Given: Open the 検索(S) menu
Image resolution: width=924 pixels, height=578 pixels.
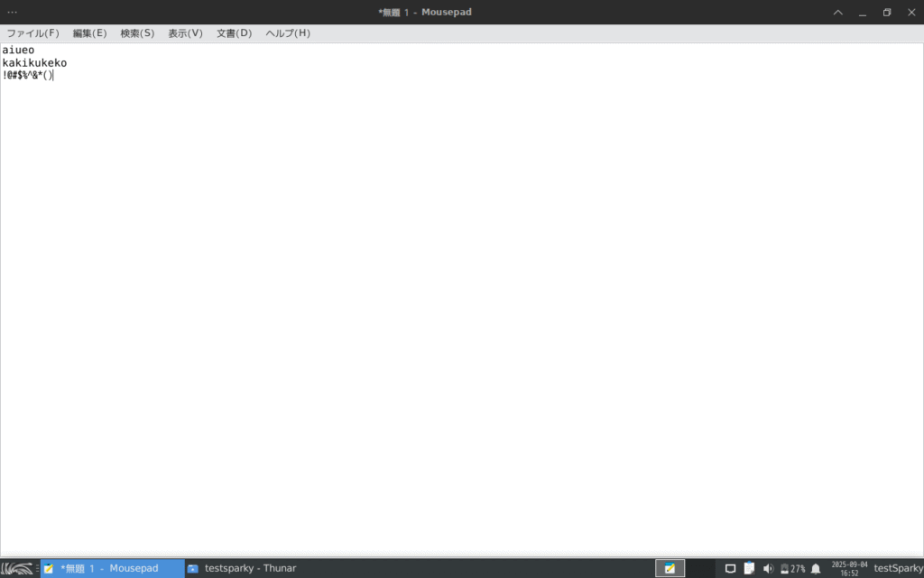Looking at the screenshot, I should click(137, 33).
